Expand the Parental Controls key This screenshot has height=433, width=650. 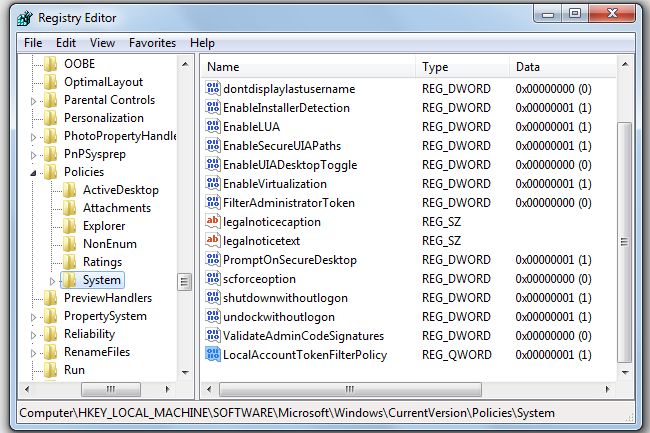pos(34,101)
